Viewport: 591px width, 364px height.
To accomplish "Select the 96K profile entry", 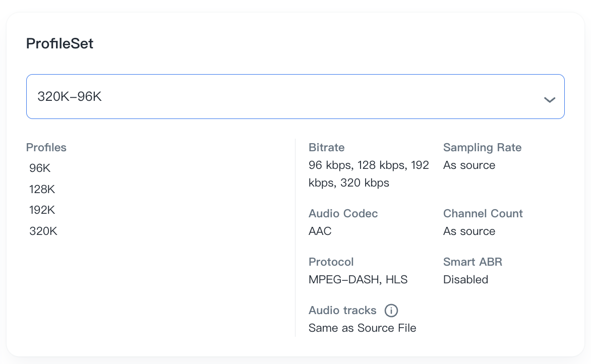I will 40,168.
